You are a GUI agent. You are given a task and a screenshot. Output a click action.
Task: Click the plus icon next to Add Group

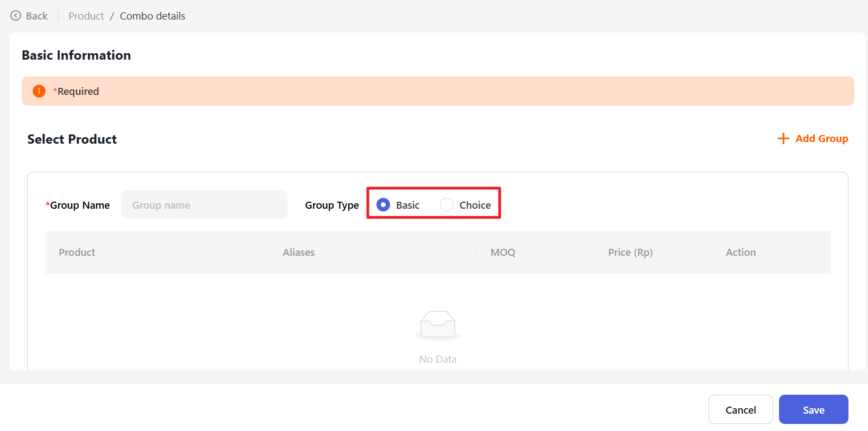click(783, 139)
